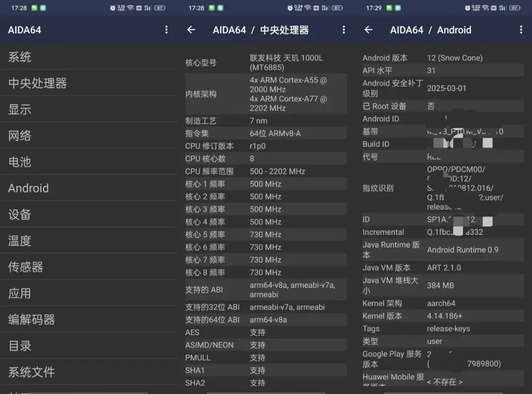The height and width of the screenshot is (394, 532).
Task: Tap Android 安全补丁级别 2025-03-01 row
Action: pyautogui.click(x=443, y=88)
